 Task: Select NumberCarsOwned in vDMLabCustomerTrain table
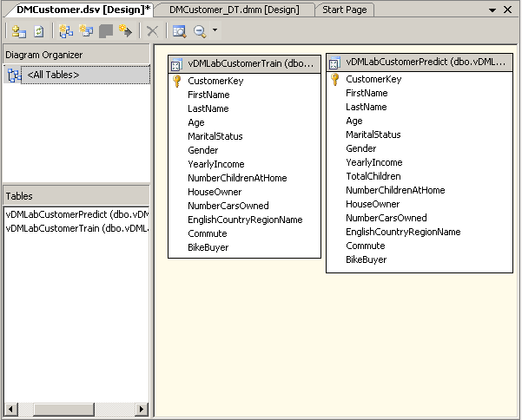click(228, 206)
